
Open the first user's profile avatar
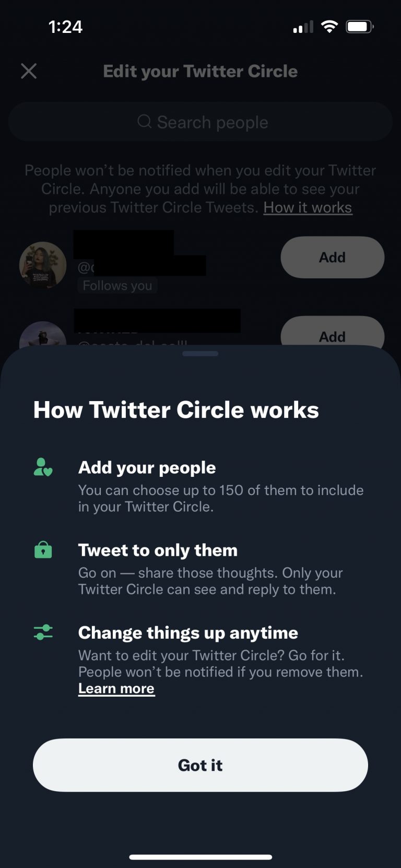(42, 265)
